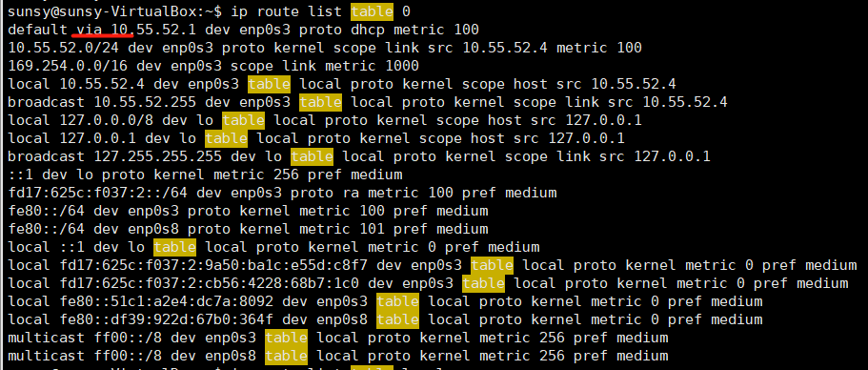This screenshot has height=370, width=868.
Task: Click highlighted 'table' in the command line
Action: pos(372,11)
